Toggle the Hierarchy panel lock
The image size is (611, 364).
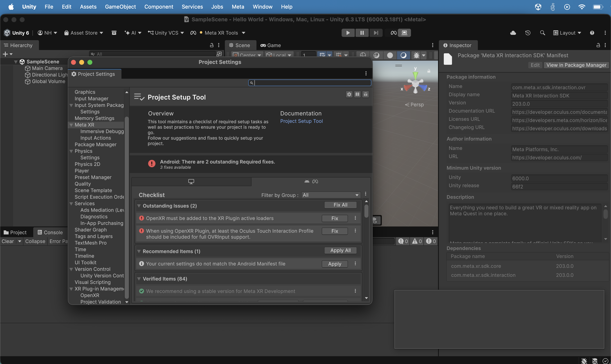click(x=212, y=45)
